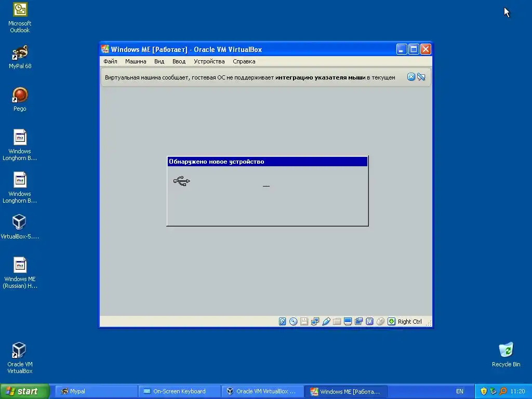Select the second Windows Longhorn B... file icon

tap(20, 188)
